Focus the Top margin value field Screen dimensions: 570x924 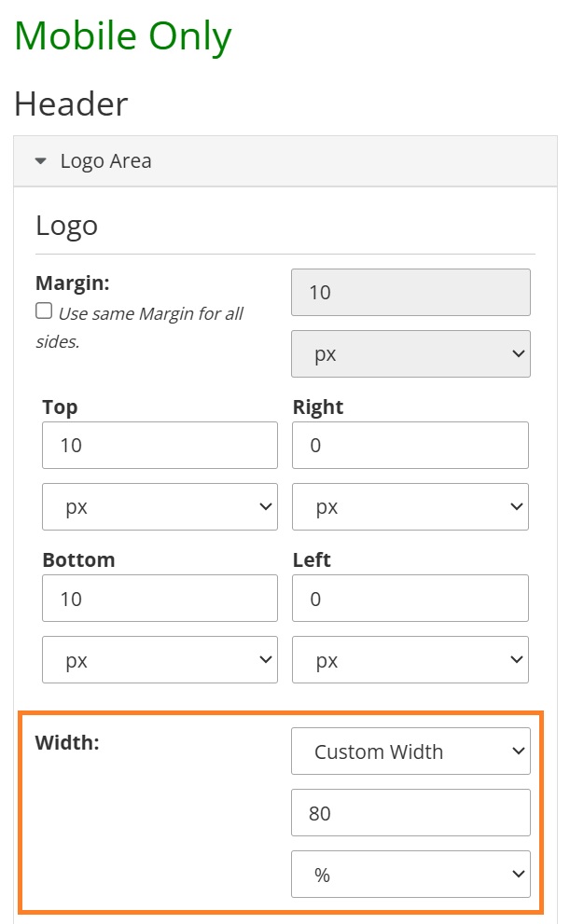pyautogui.click(x=160, y=445)
